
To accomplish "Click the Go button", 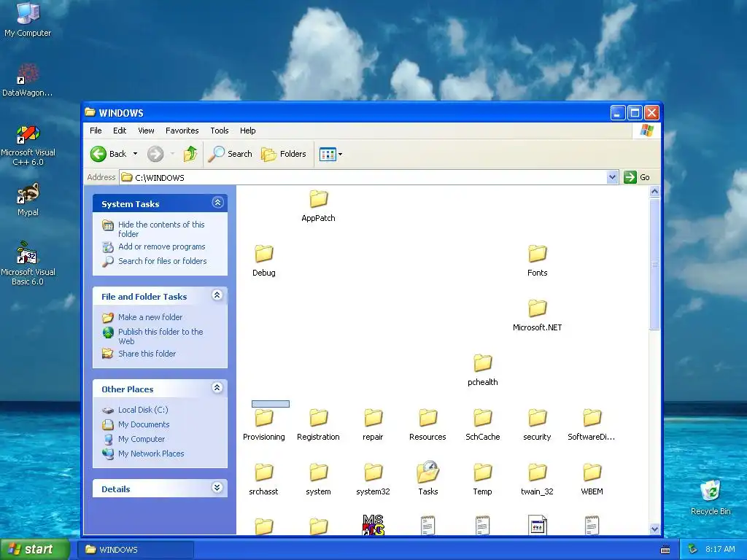I will pos(637,177).
